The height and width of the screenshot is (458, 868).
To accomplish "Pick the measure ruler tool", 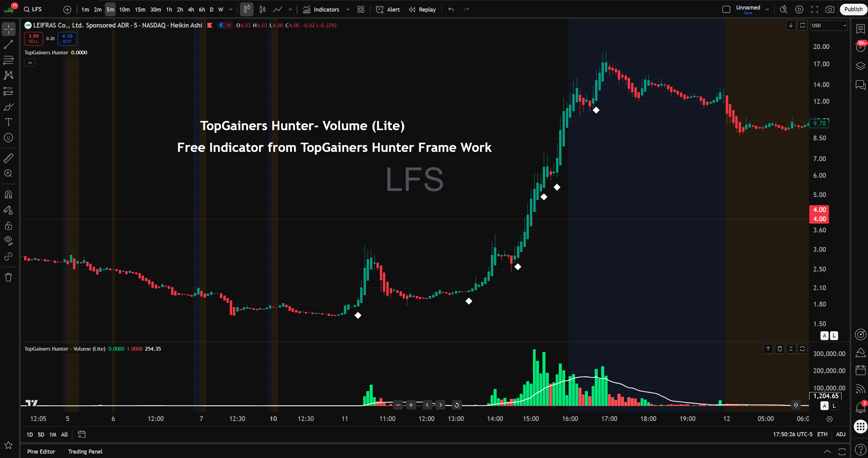I will 8,158.
